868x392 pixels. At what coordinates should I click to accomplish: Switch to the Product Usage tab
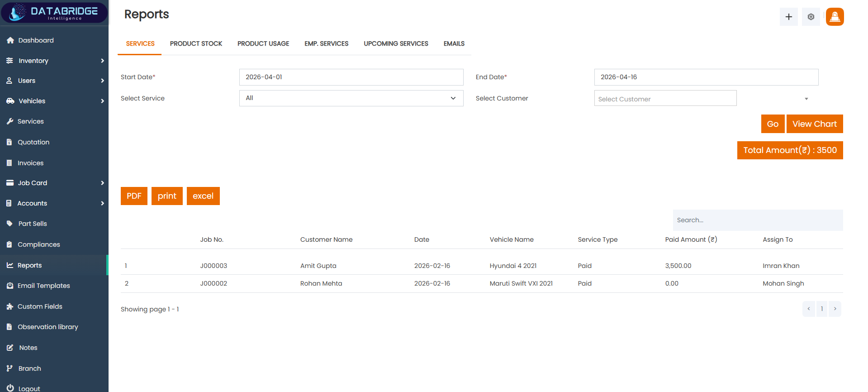[x=263, y=44]
